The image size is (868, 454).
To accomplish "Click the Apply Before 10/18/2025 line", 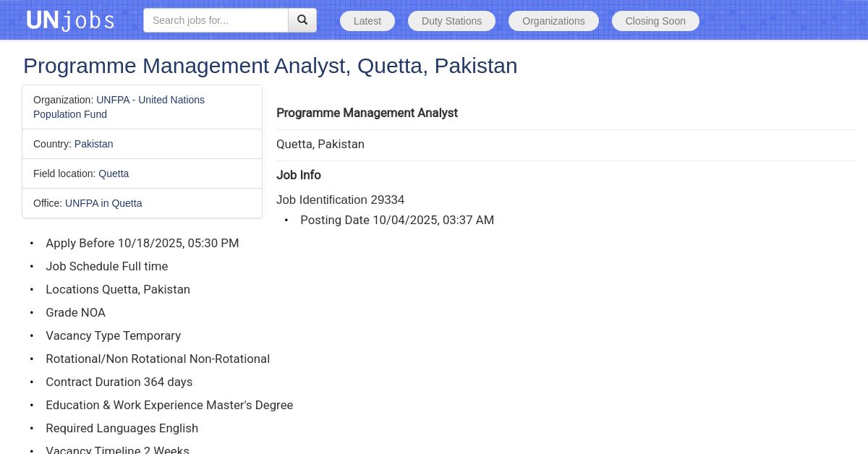I will pos(142,243).
